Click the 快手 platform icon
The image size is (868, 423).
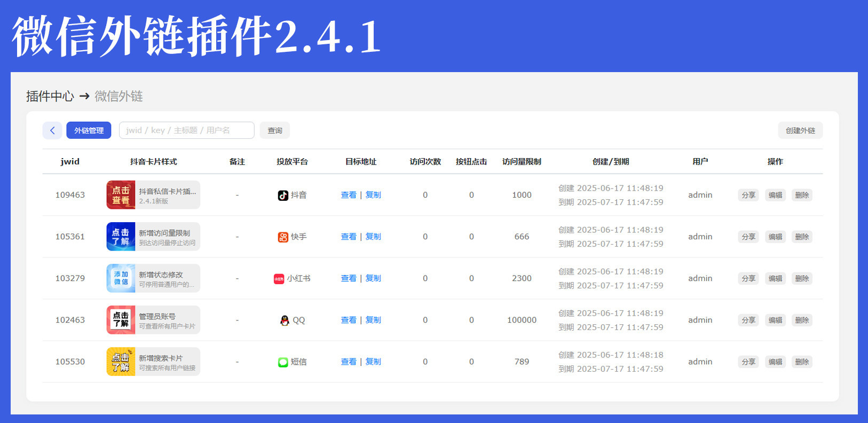click(x=283, y=237)
